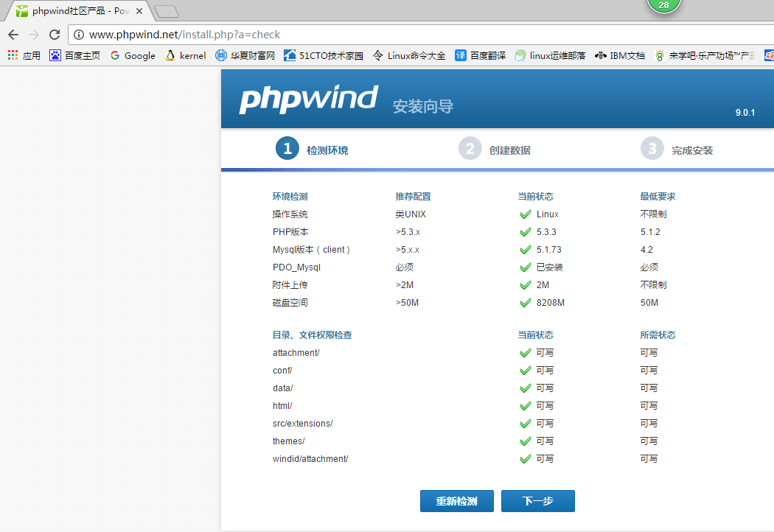Click the html/ directory row
The width and height of the screenshot is (774, 532).
tap(282, 406)
